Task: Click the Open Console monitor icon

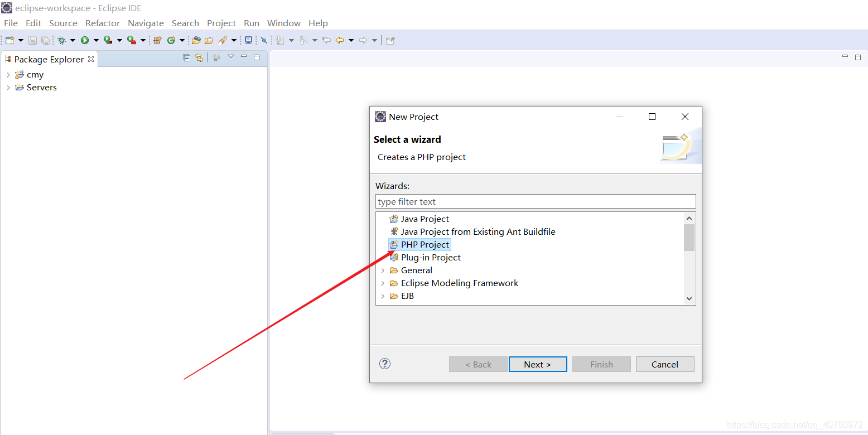Action: [x=248, y=40]
